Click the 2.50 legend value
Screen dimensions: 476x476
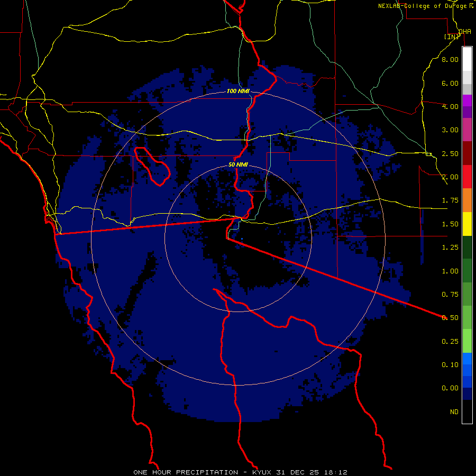pyautogui.click(x=450, y=153)
